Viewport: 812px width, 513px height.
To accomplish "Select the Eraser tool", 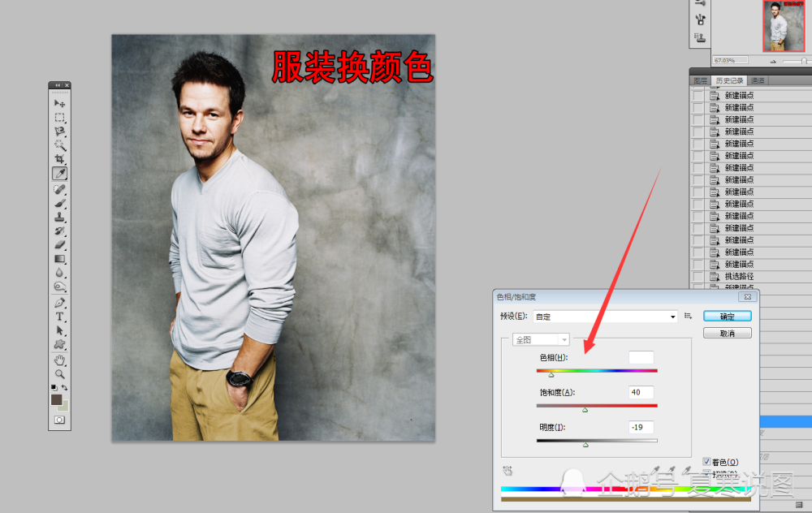I will [59, 245].
